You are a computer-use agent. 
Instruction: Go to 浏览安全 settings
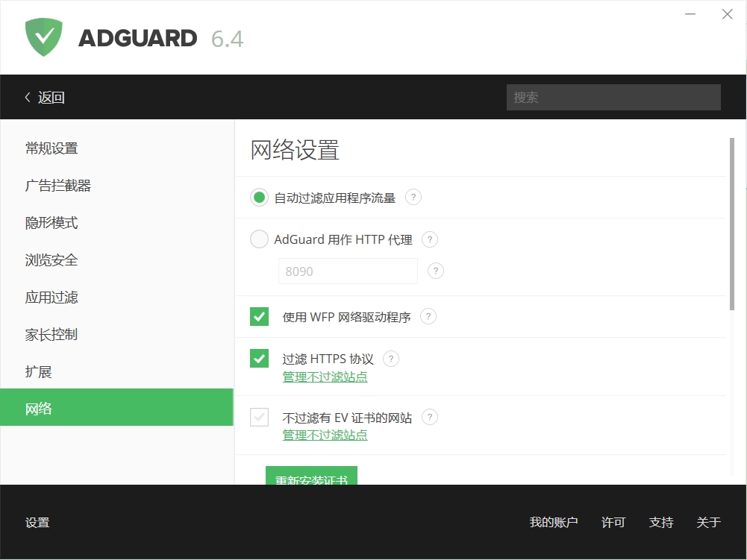(116, 260)
